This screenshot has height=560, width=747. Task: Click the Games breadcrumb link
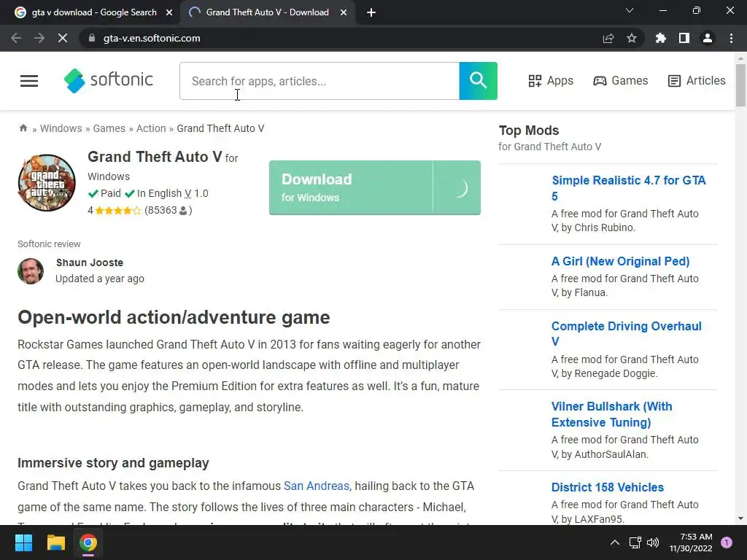coord(109,128)
